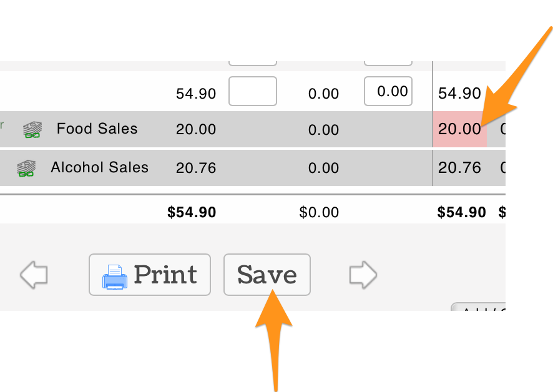Click the left arrow to go back
Image resolution: width=553 pixels, height=392 pixels.
point(34,275)
